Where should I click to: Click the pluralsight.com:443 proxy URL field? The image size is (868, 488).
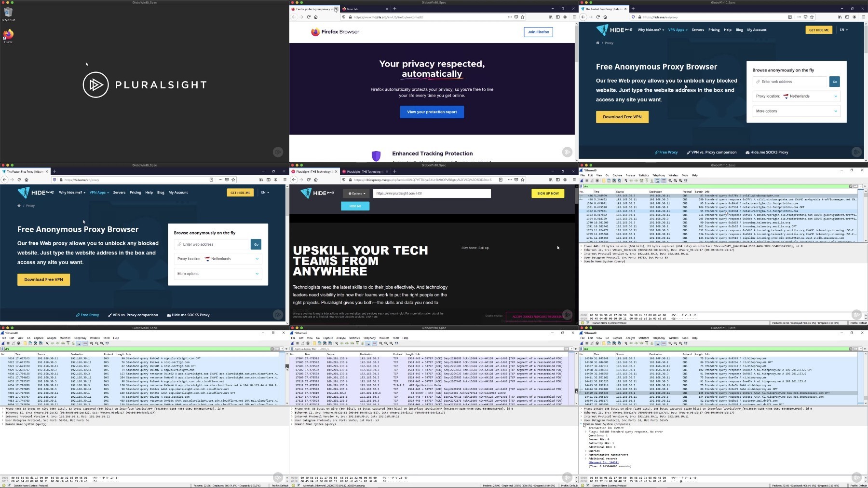(432, 193)
